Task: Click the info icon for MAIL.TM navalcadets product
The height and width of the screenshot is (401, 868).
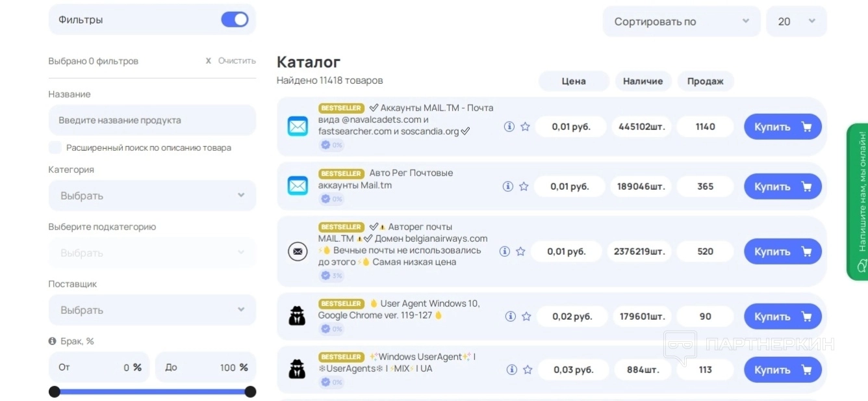Action: (x=509, y=127)
